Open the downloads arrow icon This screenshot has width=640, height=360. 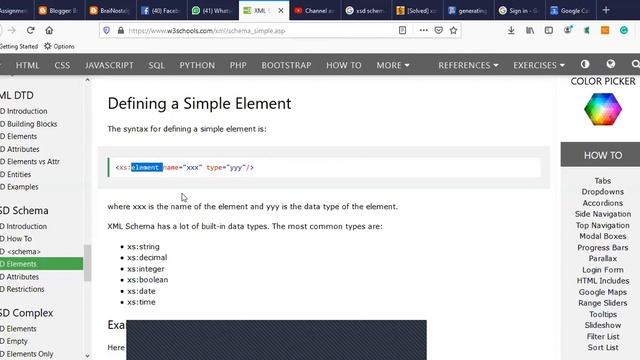point(511,30)
